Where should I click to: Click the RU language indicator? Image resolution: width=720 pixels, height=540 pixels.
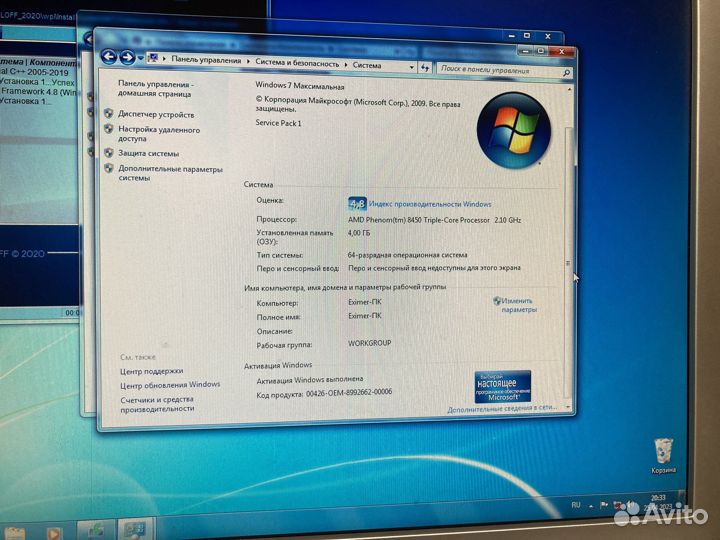click(576, 505)
